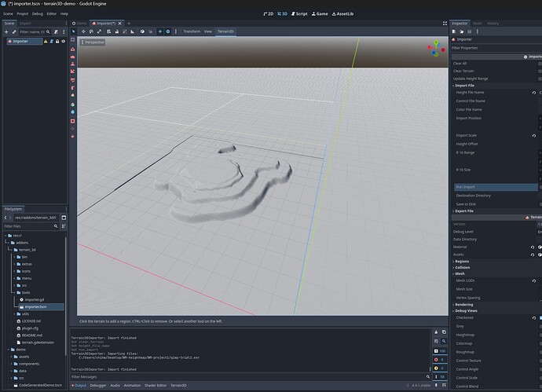The height and width of the screenshot is (392, 542).
Task: Open the Importer node's script icon
Action: [x=52, y=41]
